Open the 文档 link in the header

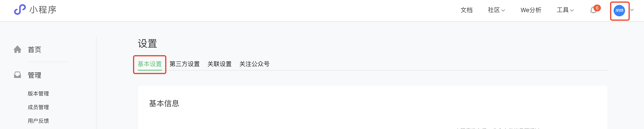tap(466, 10)
